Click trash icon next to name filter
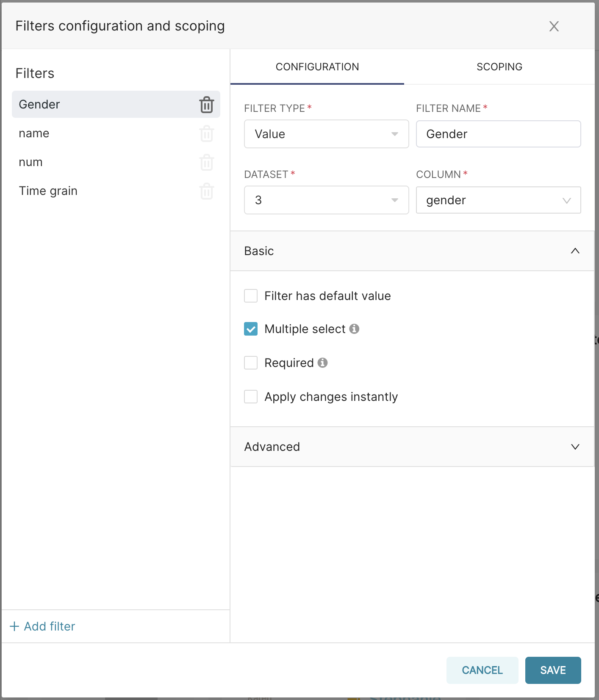 point(207,134)
